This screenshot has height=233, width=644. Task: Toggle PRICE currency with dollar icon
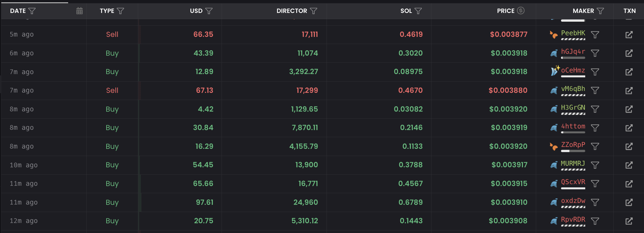[521, 11]
